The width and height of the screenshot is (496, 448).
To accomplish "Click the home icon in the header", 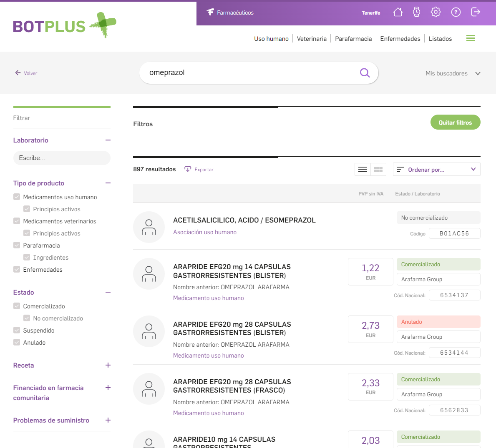I will point(398,13).
